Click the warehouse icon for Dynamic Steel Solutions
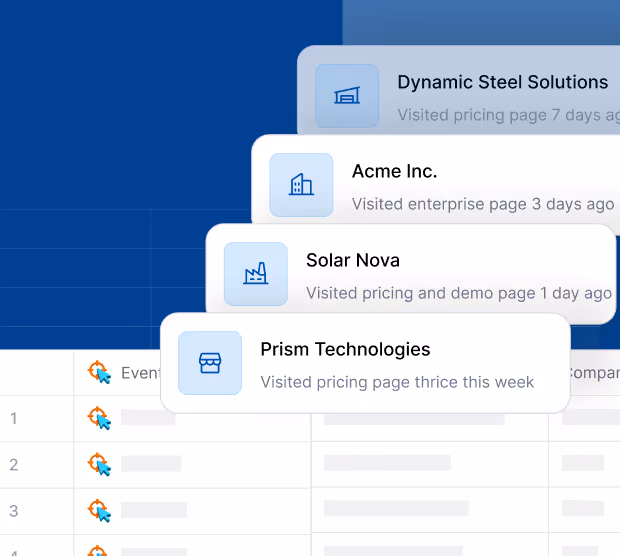The image size is (620, 556). [x=347, y=96]
